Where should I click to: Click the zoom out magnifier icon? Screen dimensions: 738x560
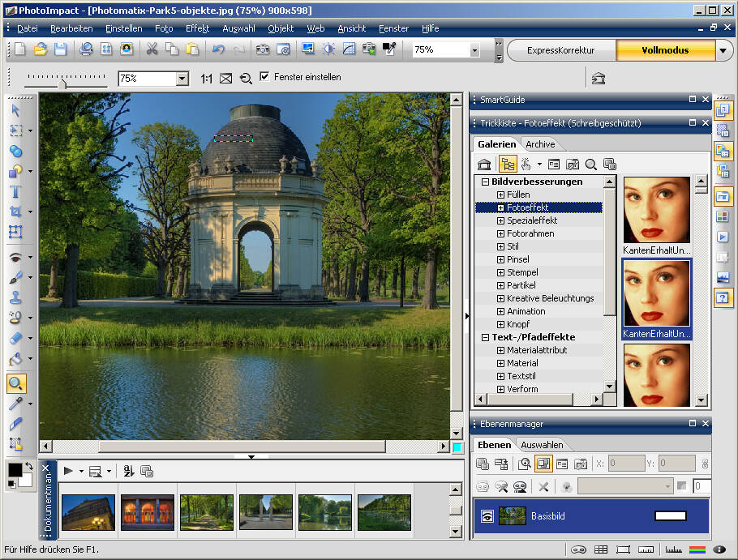tap(246, 79)
